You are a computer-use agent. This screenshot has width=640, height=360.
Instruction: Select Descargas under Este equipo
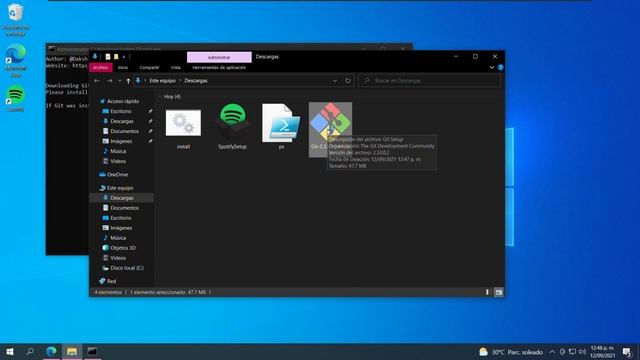pos(122,198)
